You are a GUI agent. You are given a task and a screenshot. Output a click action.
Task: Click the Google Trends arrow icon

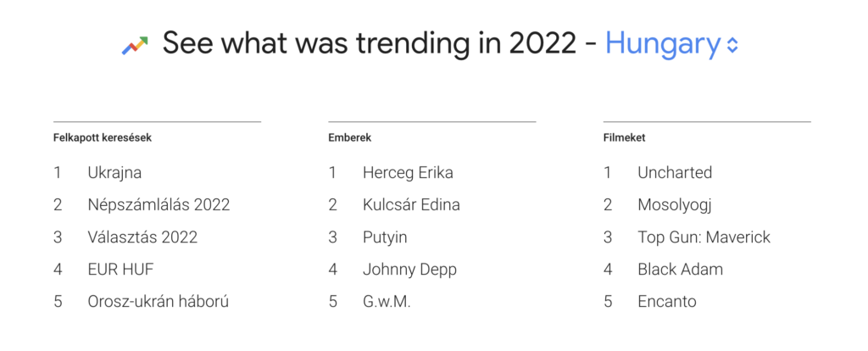click(x=135, y=46)
